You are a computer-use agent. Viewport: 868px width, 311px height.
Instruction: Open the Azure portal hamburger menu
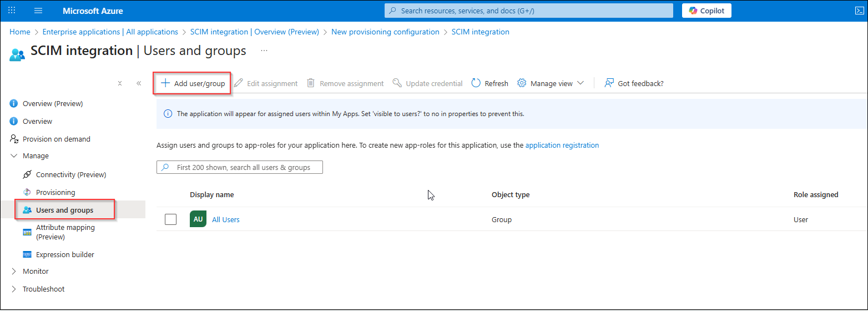38,11
